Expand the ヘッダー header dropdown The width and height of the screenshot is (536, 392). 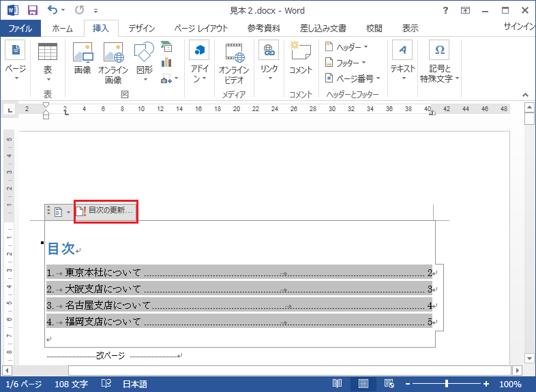point(346,46)
